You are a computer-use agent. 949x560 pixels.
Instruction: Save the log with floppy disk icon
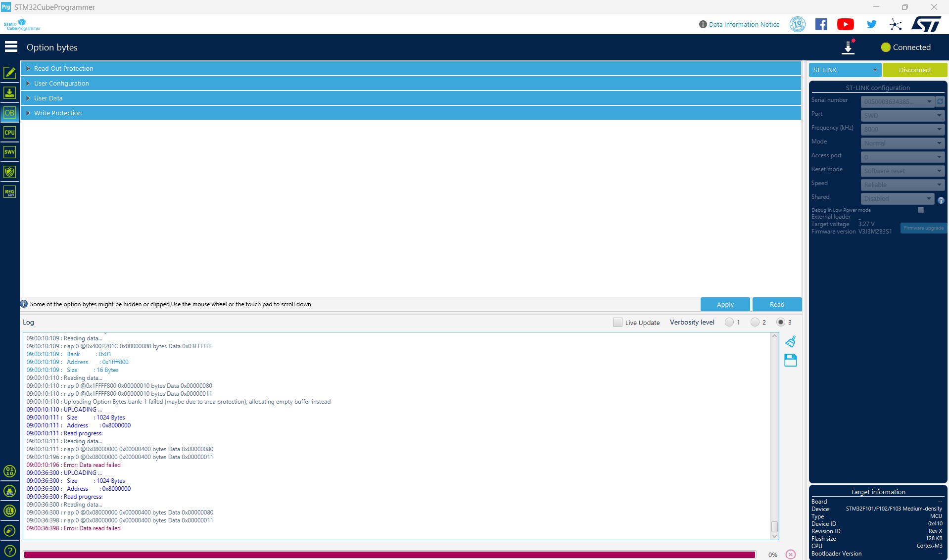point(790,360)
